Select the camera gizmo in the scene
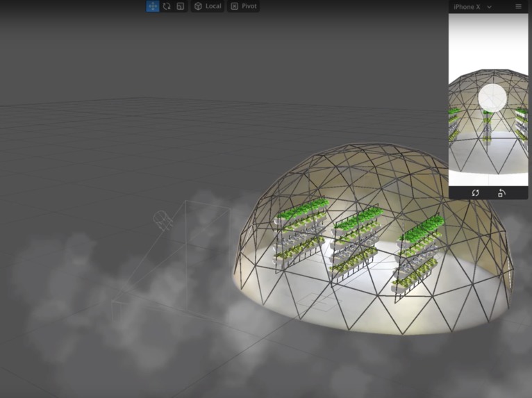Screen dimensions: 532x398 [163, 220]
